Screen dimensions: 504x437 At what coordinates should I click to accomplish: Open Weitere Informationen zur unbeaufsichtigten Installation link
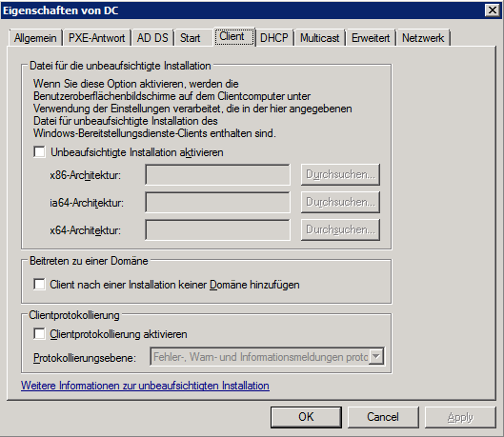tap(145, 386)
